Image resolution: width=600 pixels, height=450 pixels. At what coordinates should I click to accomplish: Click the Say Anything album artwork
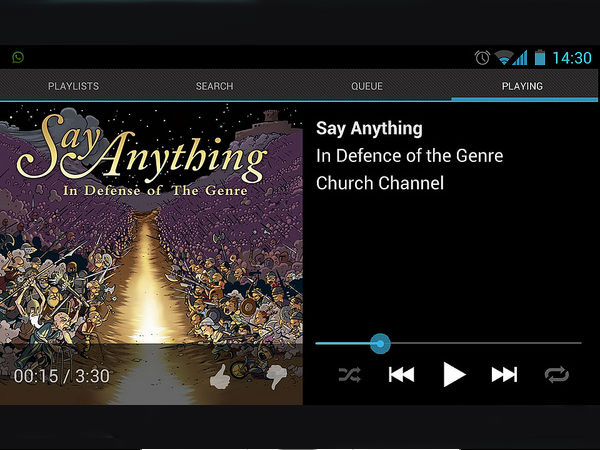coord(151,254)
